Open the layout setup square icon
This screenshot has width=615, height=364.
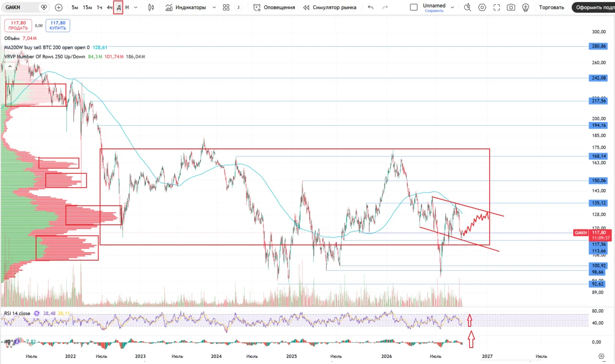414,7
